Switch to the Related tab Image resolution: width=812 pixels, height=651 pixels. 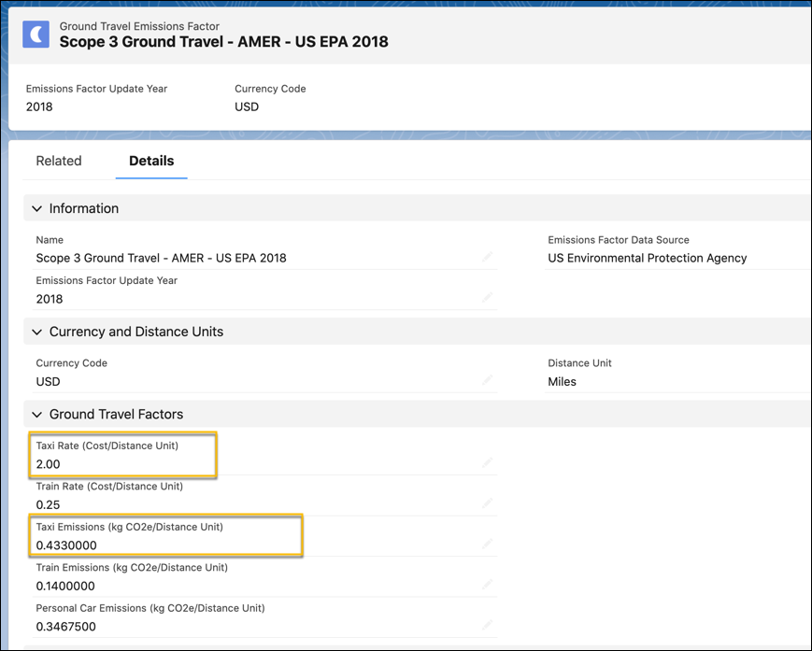coord(59,161)
